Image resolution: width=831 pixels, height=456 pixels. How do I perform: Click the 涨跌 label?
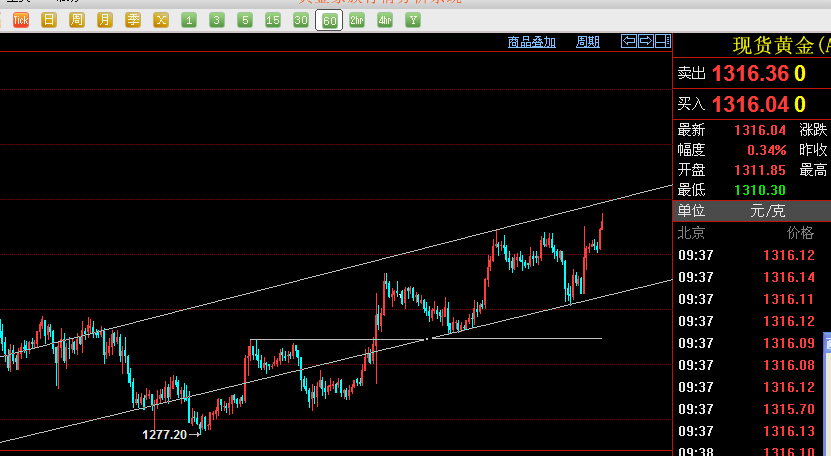pyautogui.click(x=814, y=130)
